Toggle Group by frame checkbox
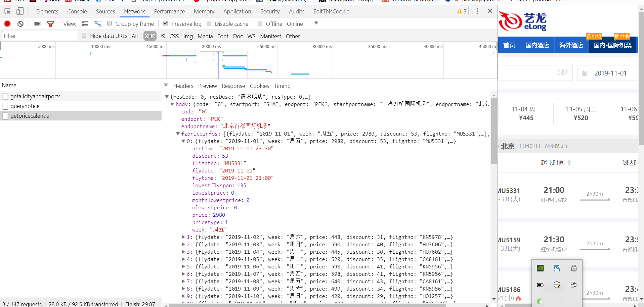Screen dimensions: 644x307 pyautogui.click(x=110, y=23)
